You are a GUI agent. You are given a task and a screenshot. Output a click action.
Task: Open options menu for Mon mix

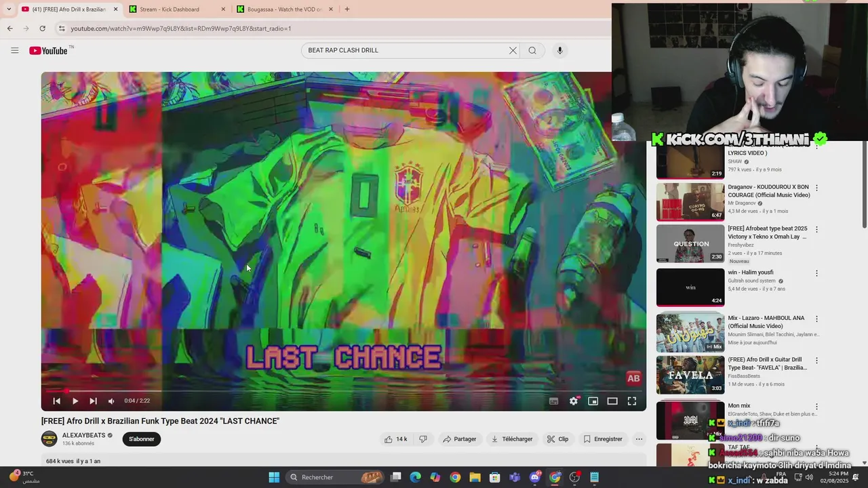[x=816, y=407]
